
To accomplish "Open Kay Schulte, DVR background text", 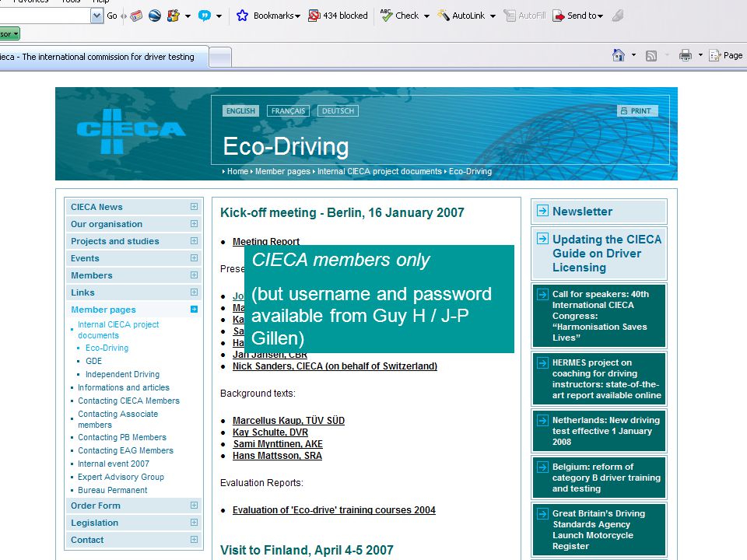I will (270, 432).
